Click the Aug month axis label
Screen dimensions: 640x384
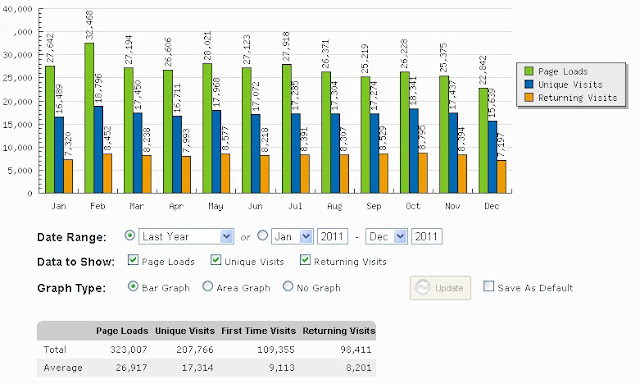334,206
